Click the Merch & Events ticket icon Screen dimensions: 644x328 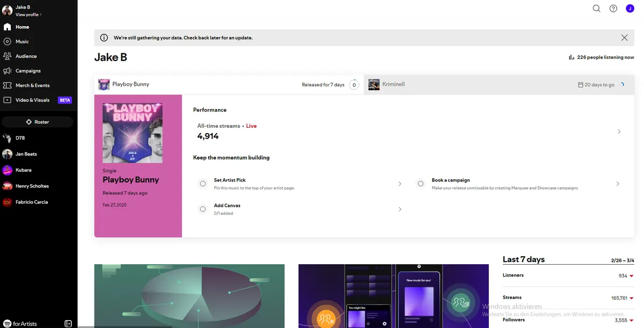click(7, 85)
